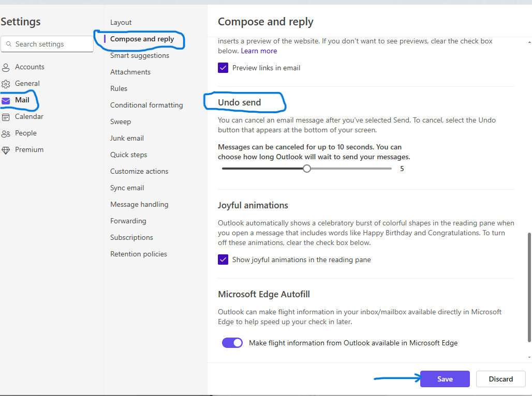Select the People settings icon
Screen dimensions: 532x396
[x=6, y=133]
